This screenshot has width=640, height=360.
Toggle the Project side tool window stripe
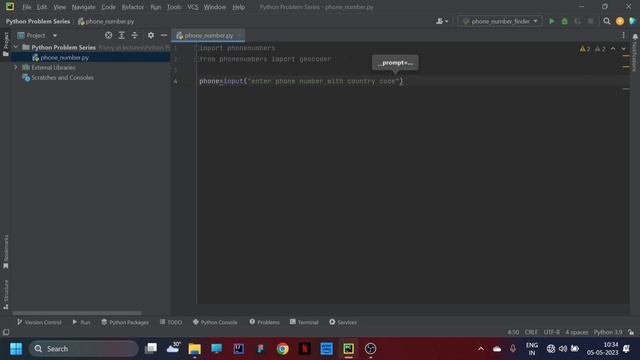tap(6, 44)
